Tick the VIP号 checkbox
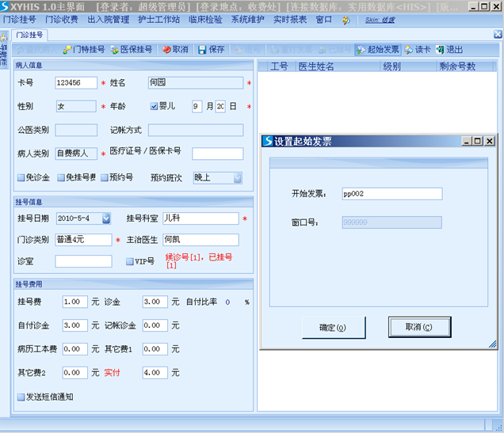Image resolution: width=504 pixels, height=433 pixels. coord(130,261)
